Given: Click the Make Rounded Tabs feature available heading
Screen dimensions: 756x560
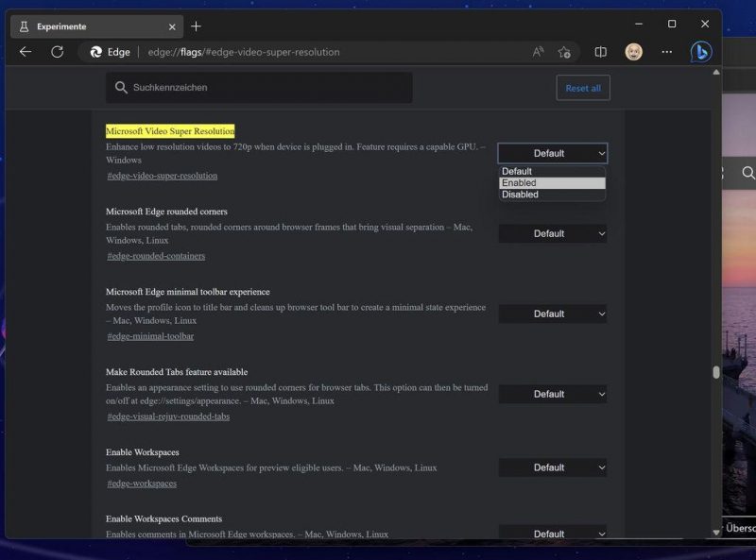Looking at the screenshot, I should tap(177, 372).
